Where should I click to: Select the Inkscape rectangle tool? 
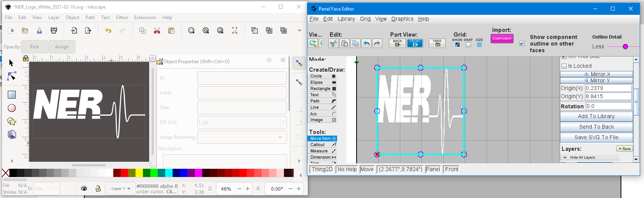click(12, 95)
